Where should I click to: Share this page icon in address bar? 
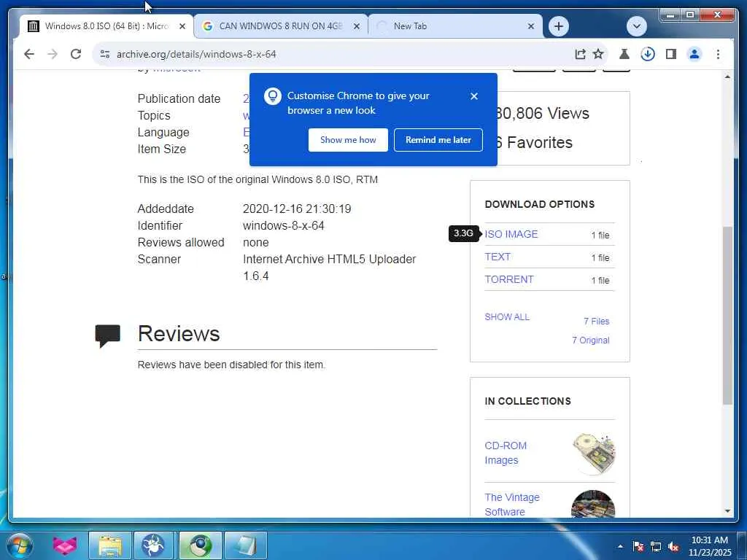coord(580,54)
